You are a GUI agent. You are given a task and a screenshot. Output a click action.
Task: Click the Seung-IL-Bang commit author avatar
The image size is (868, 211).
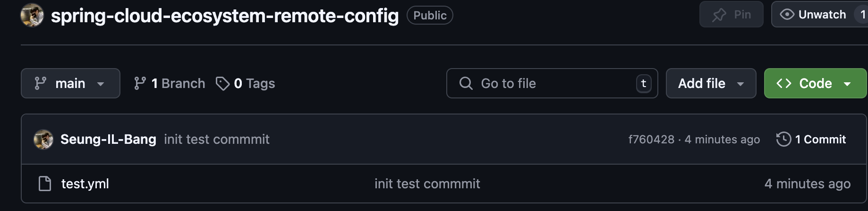coord(43,140)
